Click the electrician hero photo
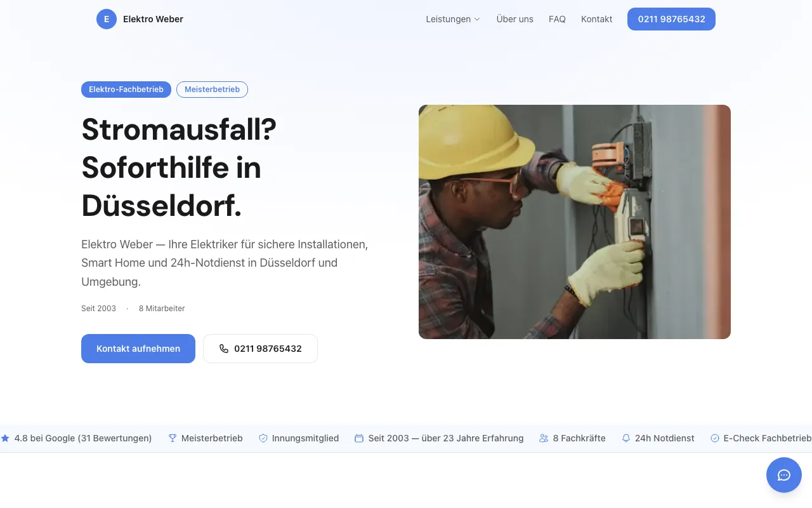Viewport: 812px width, 508px height. tap(574, 221)
